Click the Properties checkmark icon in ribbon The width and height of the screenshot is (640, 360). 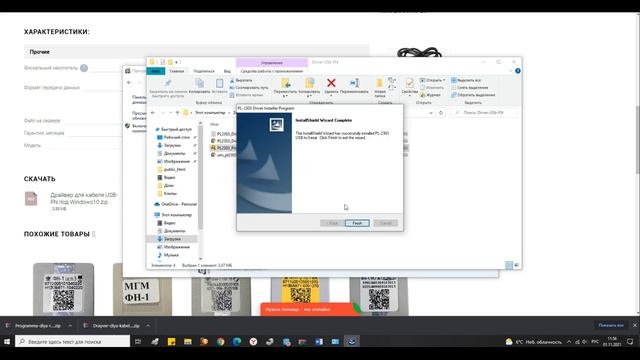(x=409, y=83)
